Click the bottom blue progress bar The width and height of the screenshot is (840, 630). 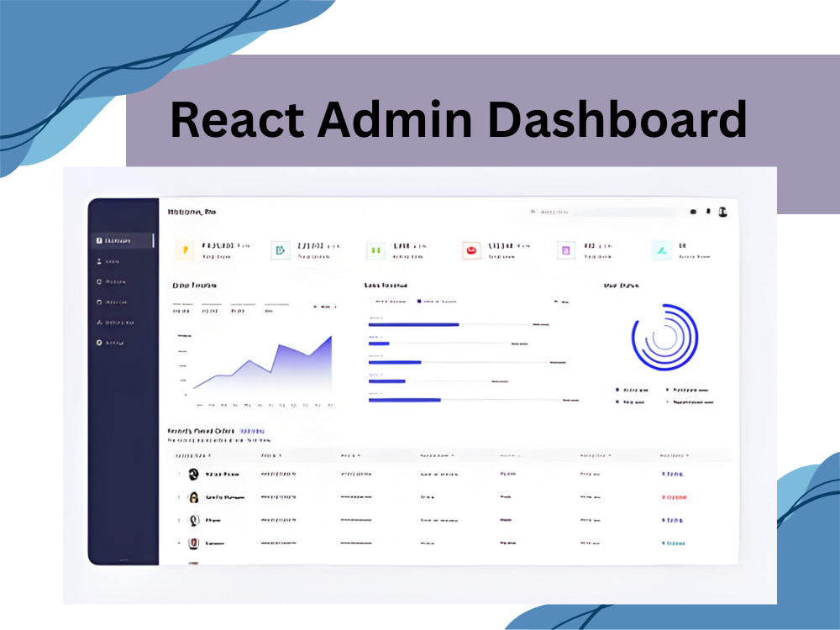click(405, 400)
